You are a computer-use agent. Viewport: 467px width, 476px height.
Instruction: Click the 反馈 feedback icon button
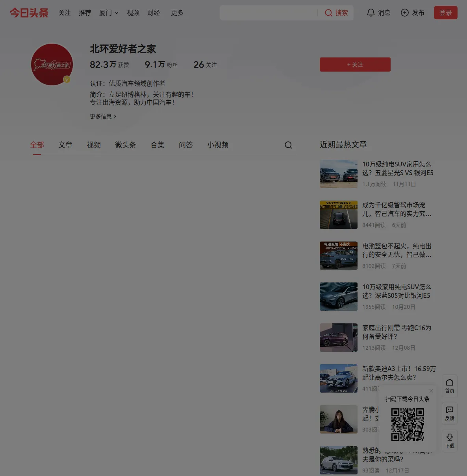click(x=450, y=413)
